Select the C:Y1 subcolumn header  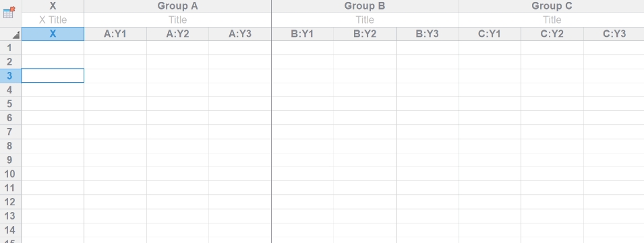pyautogui.click(x=490, y=34)
